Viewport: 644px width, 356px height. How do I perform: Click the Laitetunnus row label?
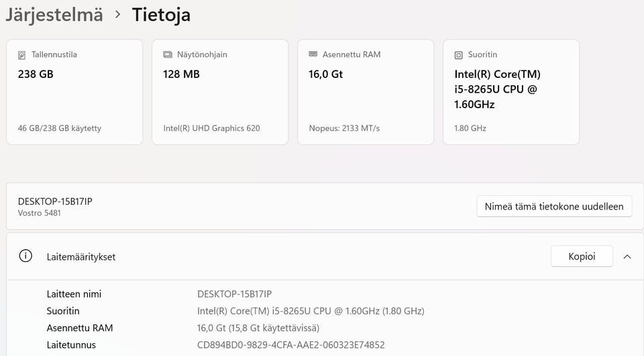tap(71, 345)
